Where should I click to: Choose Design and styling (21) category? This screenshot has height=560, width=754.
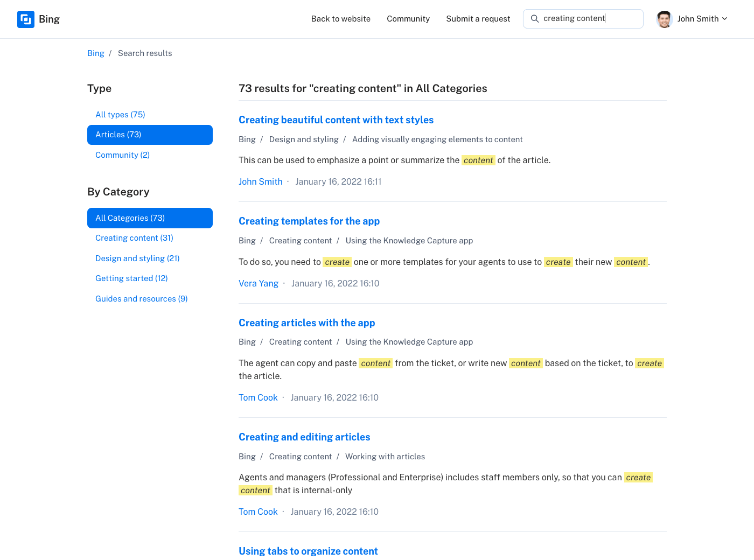click(137, 258)
